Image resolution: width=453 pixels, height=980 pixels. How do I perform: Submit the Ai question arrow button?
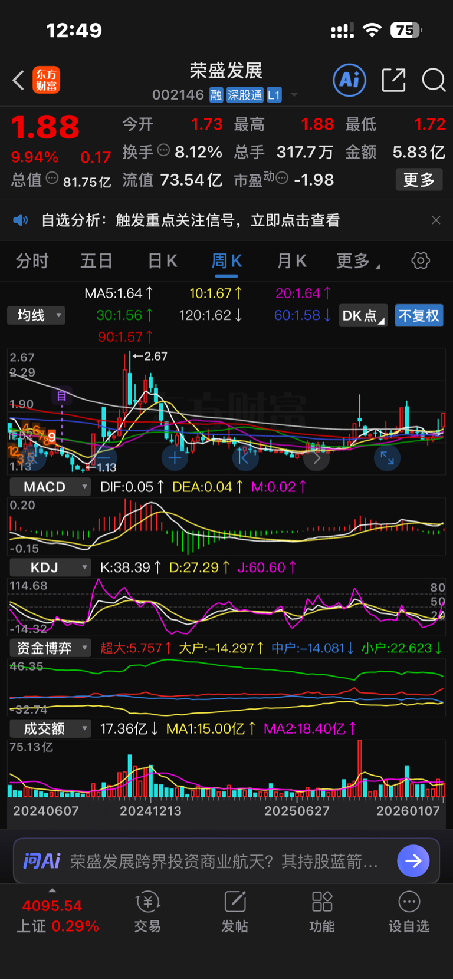click(413, 861)
